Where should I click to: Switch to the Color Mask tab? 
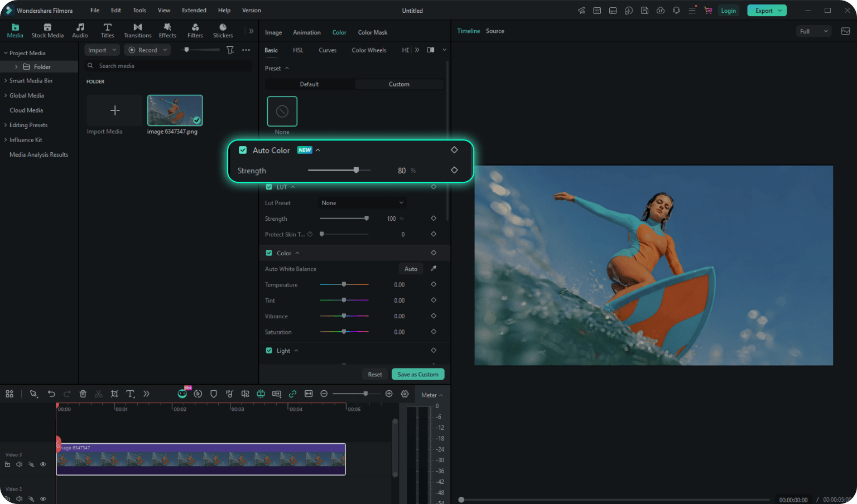pos(373,32)
